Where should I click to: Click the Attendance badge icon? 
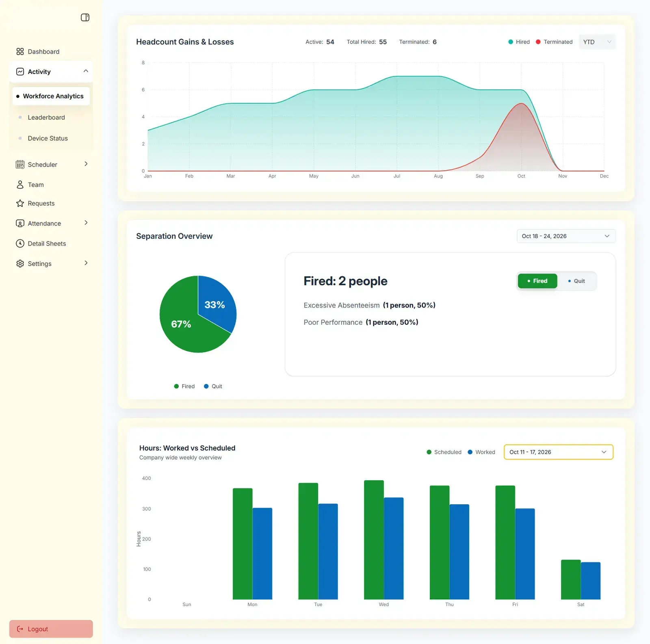[20, 223]
